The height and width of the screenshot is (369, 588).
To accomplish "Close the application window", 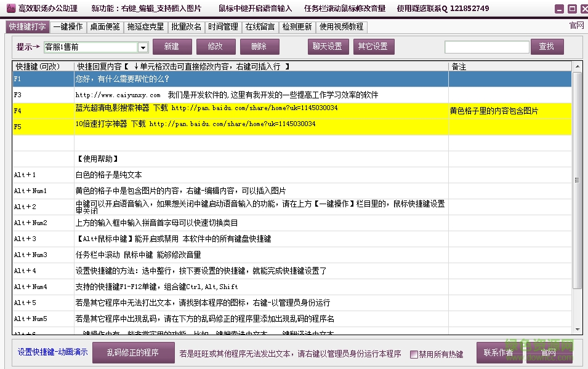I will 581,9.
